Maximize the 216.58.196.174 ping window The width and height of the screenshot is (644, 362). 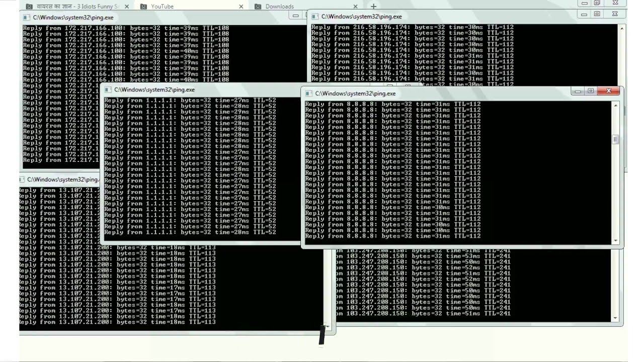pos(597,14)
